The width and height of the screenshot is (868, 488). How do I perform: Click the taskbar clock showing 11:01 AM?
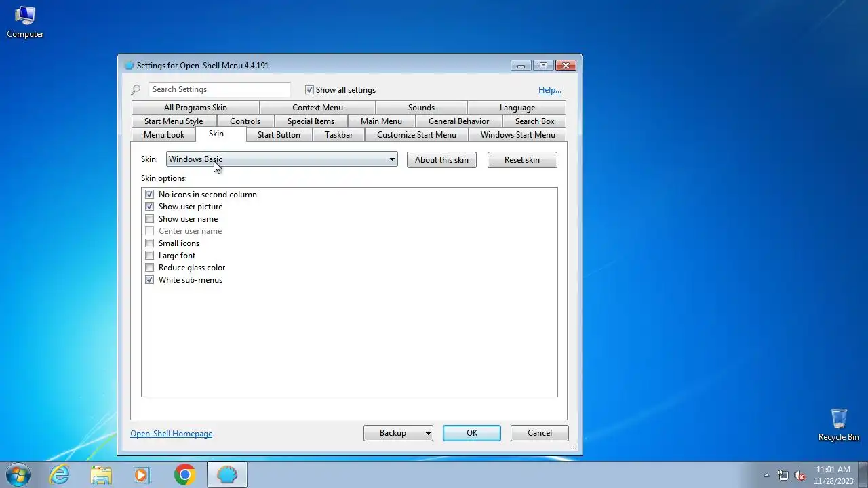[833, 475]
